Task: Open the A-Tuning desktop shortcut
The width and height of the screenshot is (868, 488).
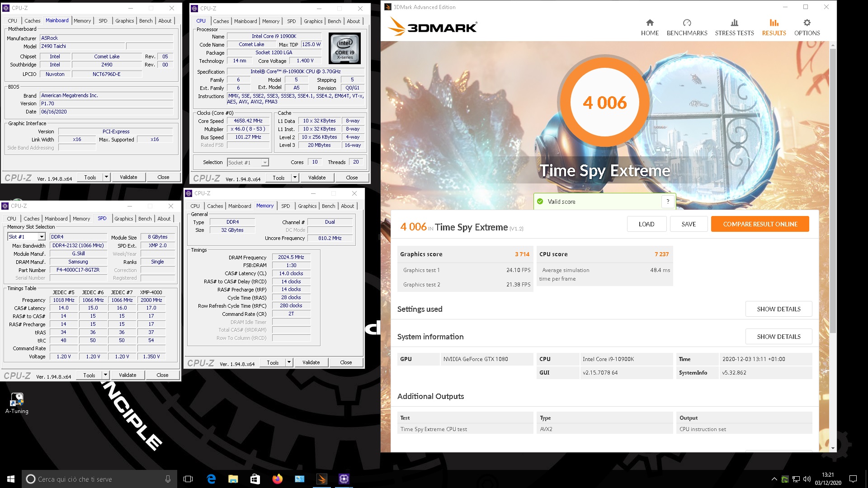Action: pyautogui.click(x=17, y=403)
